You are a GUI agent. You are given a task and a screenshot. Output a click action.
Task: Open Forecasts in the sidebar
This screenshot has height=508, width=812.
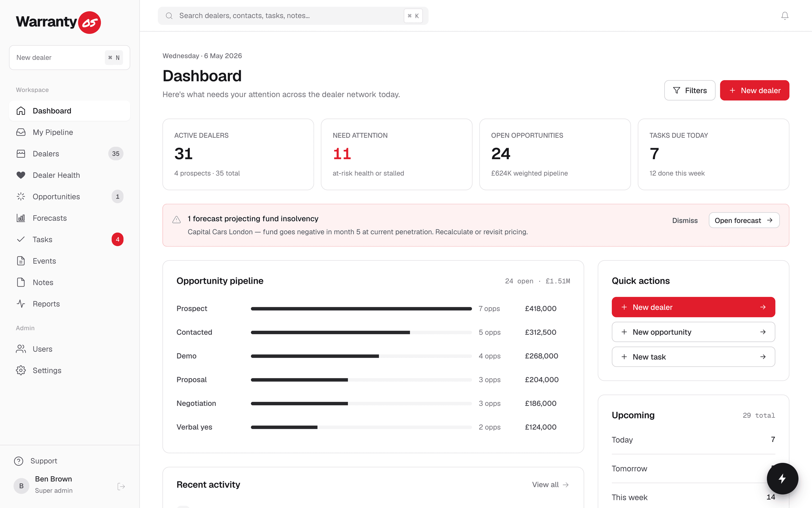point(69,218)
